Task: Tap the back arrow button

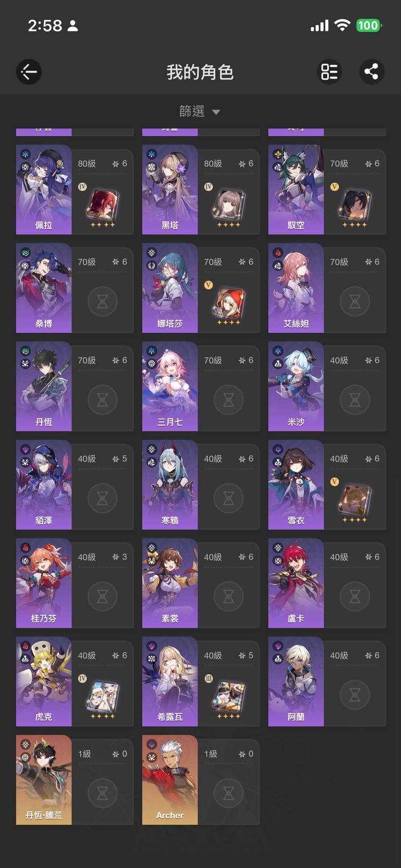Action: 29,72
